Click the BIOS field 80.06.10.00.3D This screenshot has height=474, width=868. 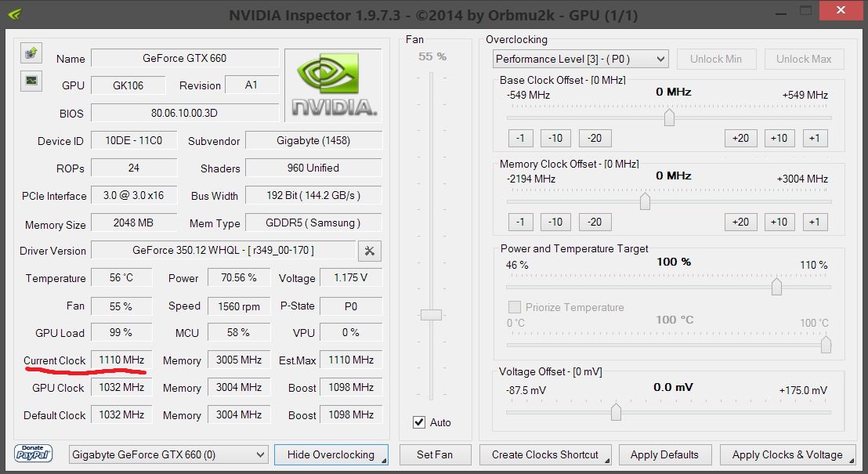click(184, 113)
